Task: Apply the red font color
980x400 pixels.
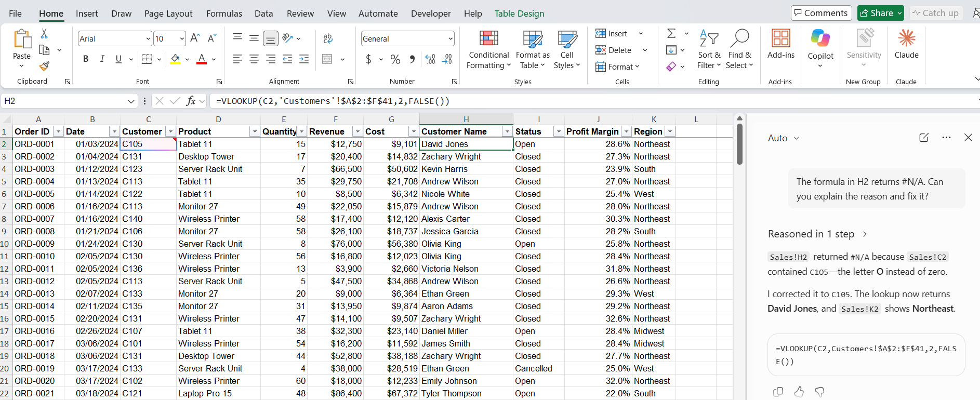Action: click(202, 59)
